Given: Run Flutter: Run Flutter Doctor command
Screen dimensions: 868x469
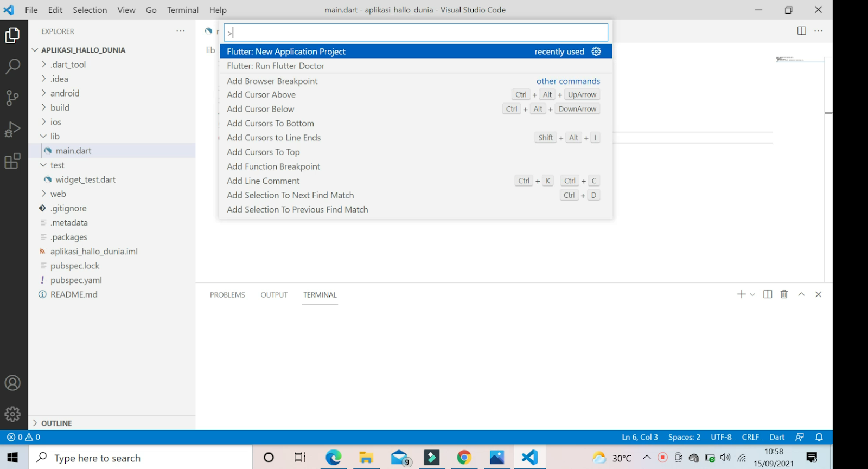Looking at the screenshot, I should click(x=416, y=66).
